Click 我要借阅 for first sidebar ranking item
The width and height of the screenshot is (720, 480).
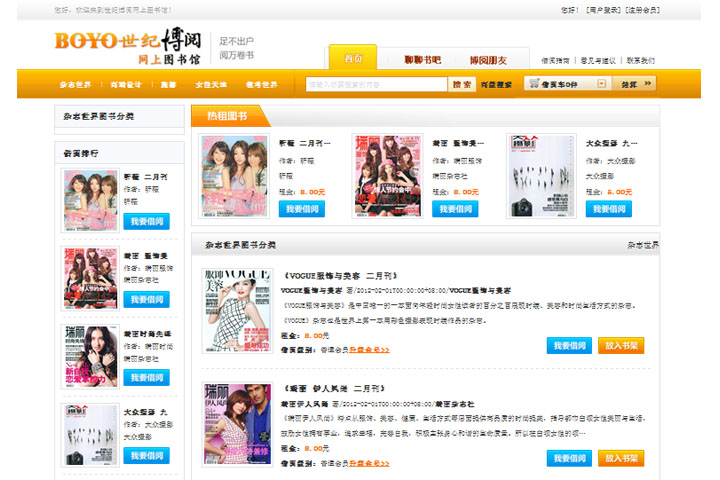click(x=146, y=221)
